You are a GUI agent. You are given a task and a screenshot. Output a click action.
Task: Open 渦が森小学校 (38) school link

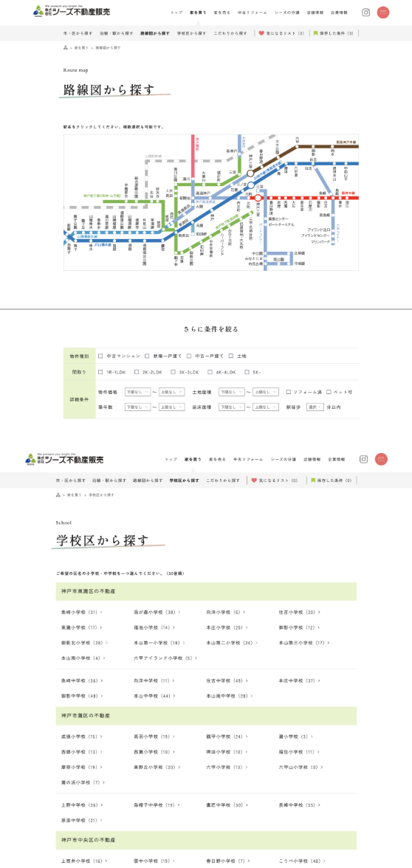coord(157,613)
